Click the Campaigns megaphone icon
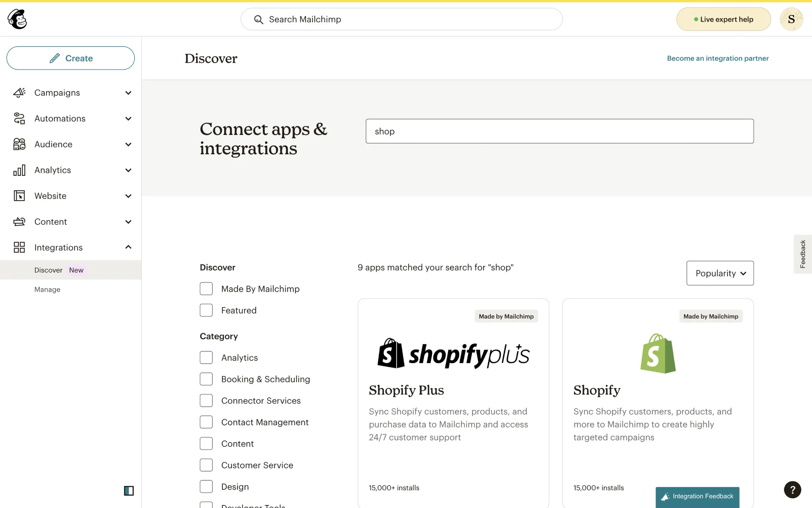 click(19, 93)
